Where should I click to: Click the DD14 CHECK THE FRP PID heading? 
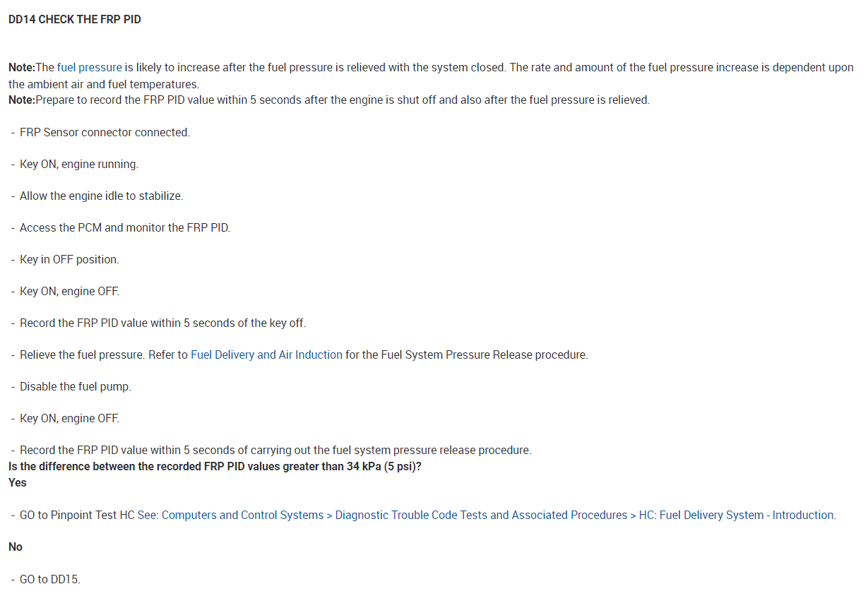coord(75,20)
